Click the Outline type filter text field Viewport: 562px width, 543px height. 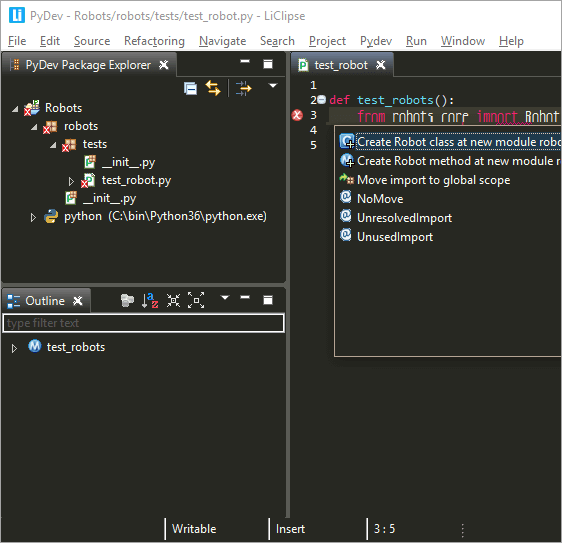[x=143, y=323]
